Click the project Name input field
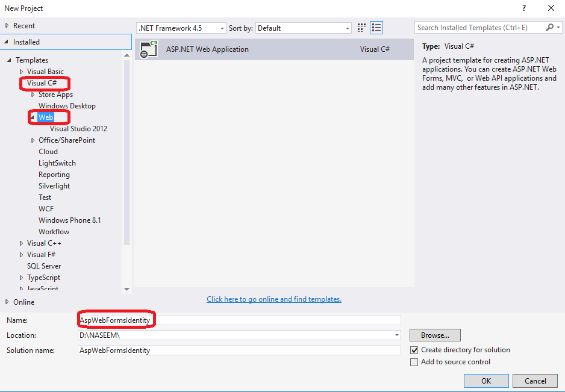The height and width of the screenshot is (392, 565). click(239, 320)
